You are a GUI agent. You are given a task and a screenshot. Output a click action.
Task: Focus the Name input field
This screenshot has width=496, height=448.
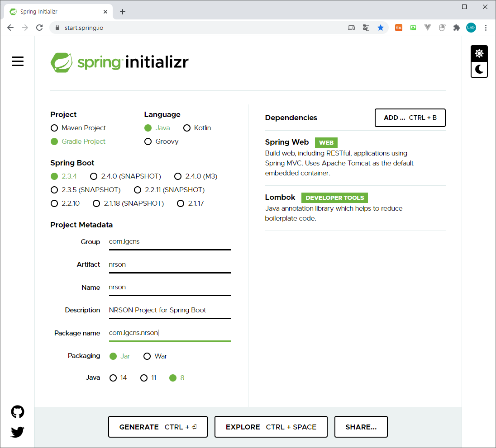(170, 288)
